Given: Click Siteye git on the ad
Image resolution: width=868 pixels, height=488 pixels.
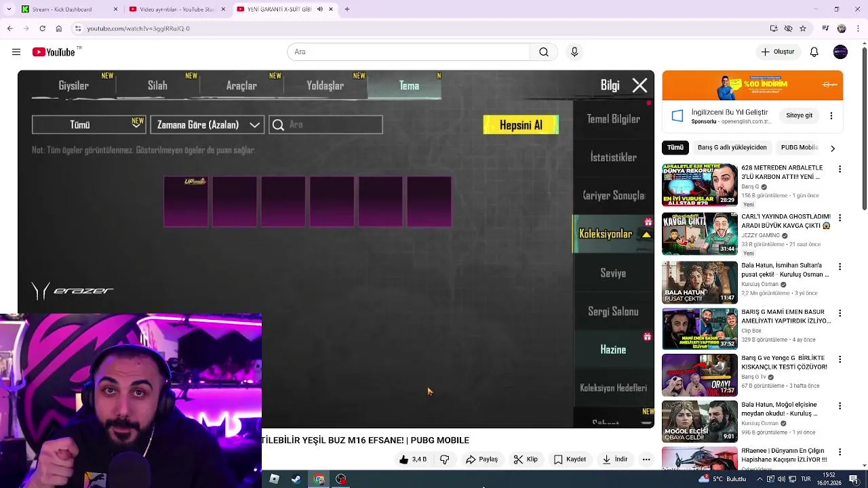Looking at the screenshot, I should pos(799,116).
